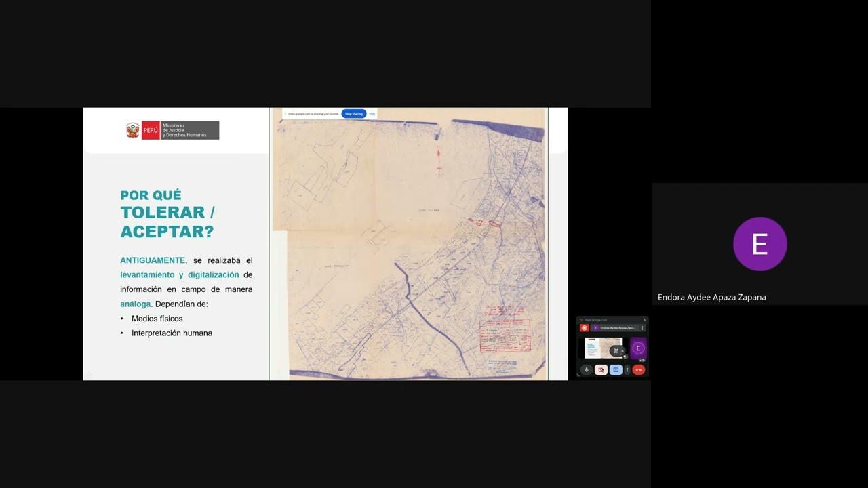Click the red recording icon in mini window
The width and height of the screenshot is (868, 488).
(x=585, y=328)
